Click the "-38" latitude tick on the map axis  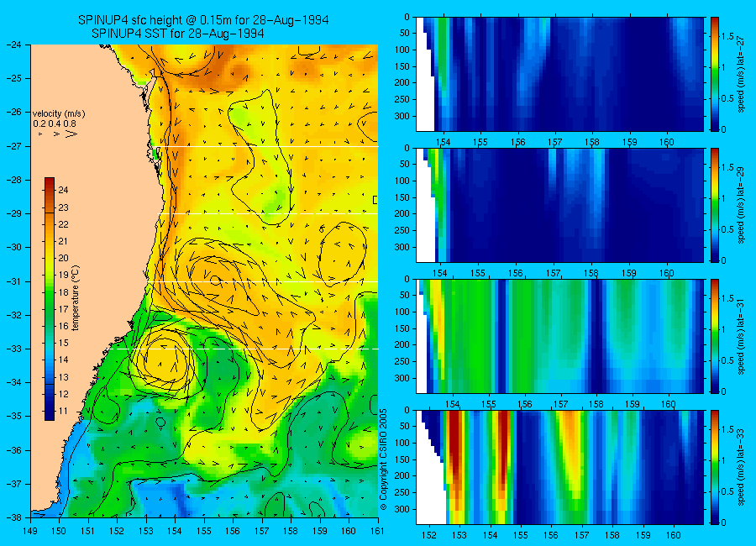(14, 517)
